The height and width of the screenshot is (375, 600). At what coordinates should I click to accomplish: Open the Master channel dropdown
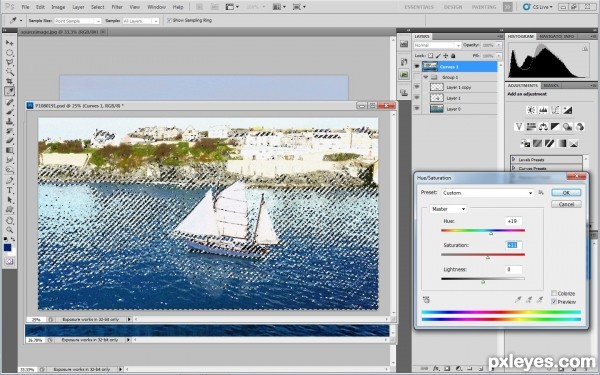click(x=448, y=209)
